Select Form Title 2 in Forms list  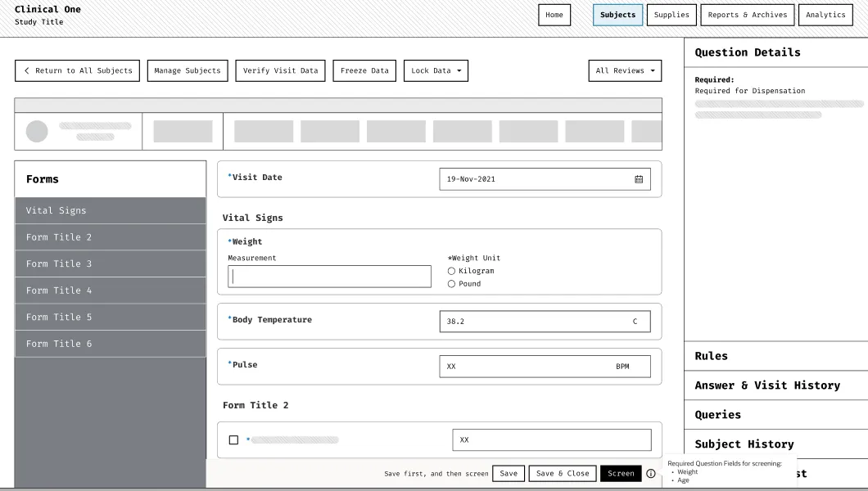point(111,237)
